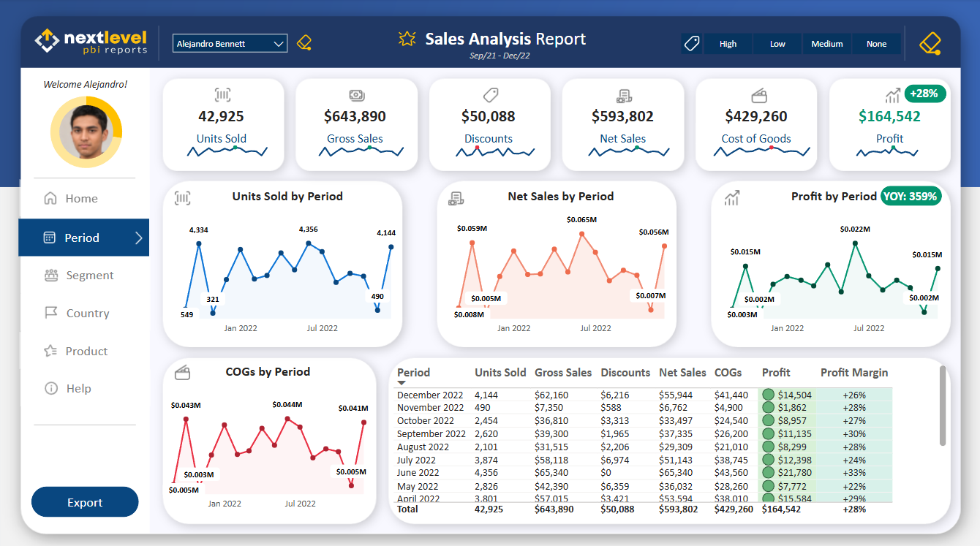Enable the None priority filter

876,43
